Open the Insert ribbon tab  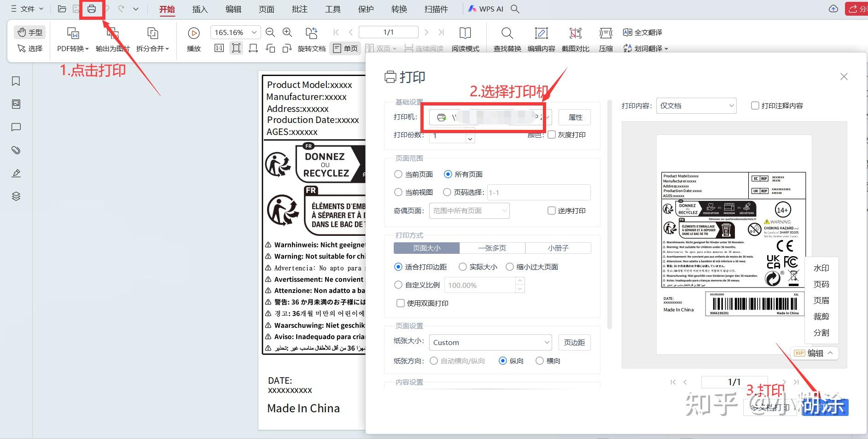pyautogui.click(x=200, y=9)
